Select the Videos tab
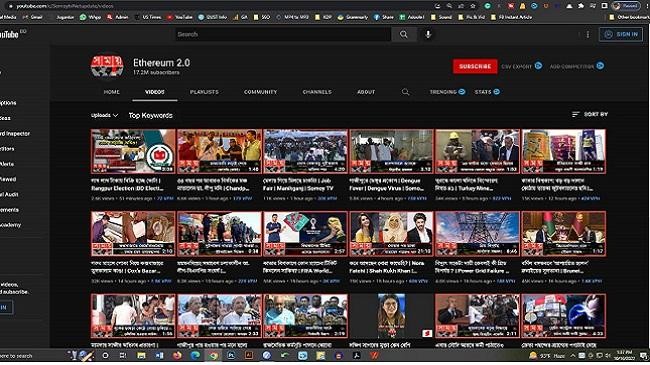 click(x=155, y=92)
